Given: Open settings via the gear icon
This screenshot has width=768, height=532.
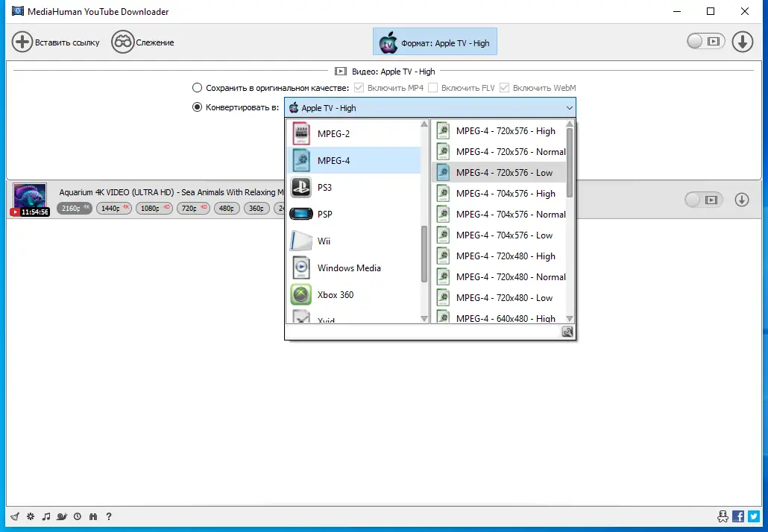Looking at the screenshot, I should coord(31,516).
